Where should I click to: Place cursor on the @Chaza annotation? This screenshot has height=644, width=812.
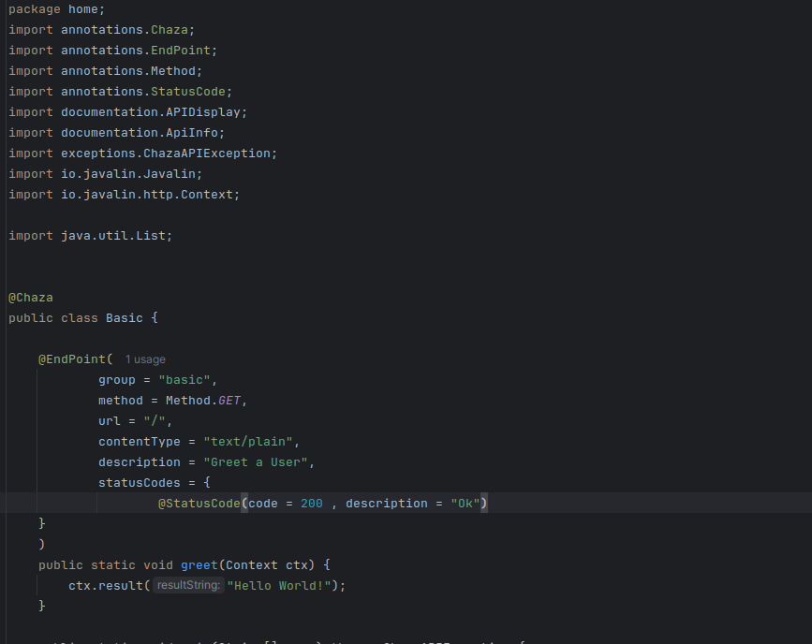[x=31, y=298]
